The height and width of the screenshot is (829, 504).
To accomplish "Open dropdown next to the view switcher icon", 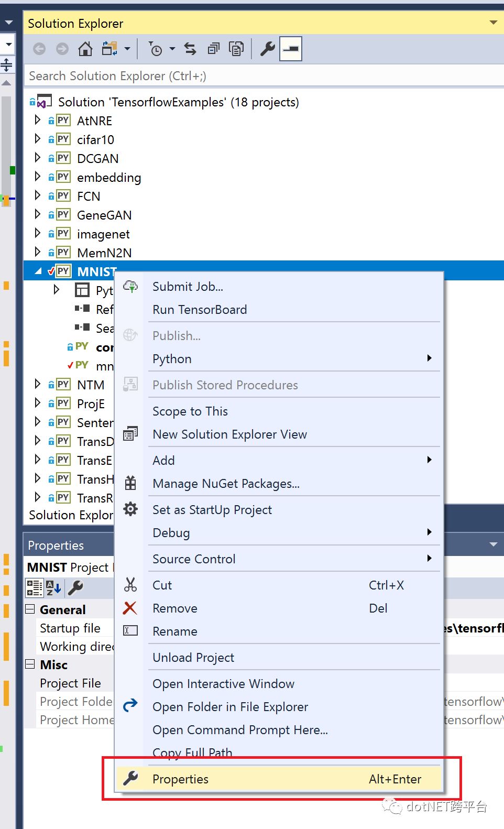I will point(127,49).
